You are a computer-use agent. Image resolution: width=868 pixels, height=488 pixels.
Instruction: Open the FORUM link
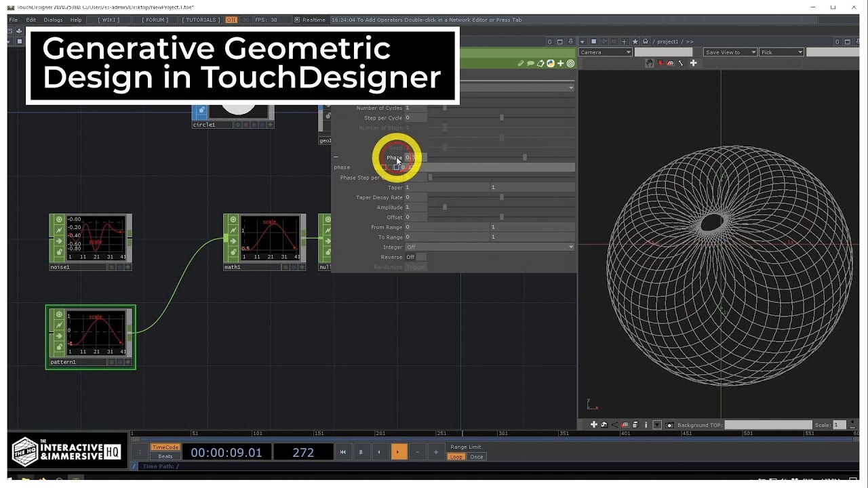[155, 20]
